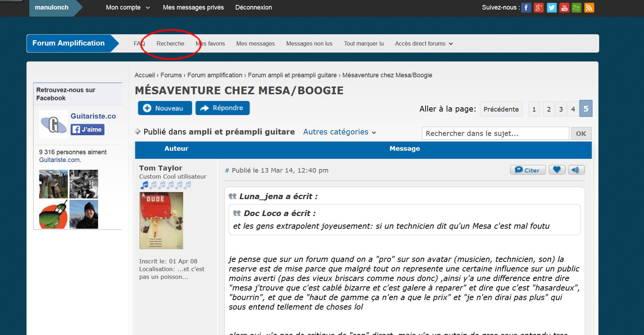The image size is (644, 335).
Task: Click the green newsletter envelope icon
Action: [x=576, y=7]
